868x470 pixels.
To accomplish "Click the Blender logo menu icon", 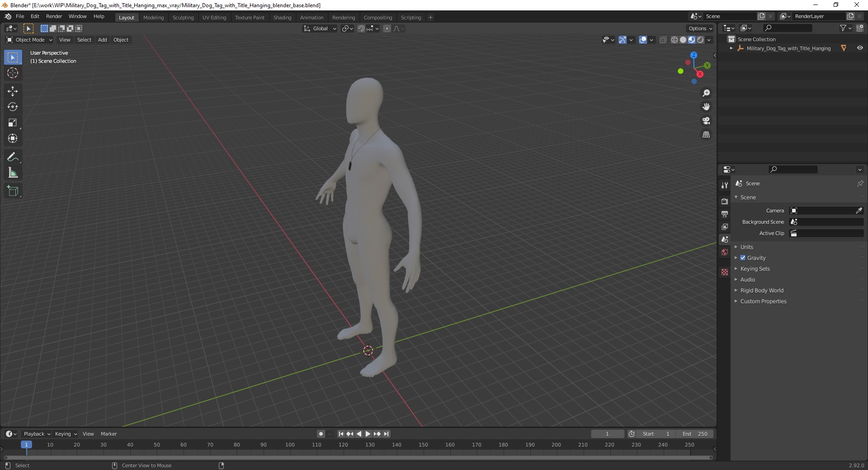I will click(x=8, y=16).
